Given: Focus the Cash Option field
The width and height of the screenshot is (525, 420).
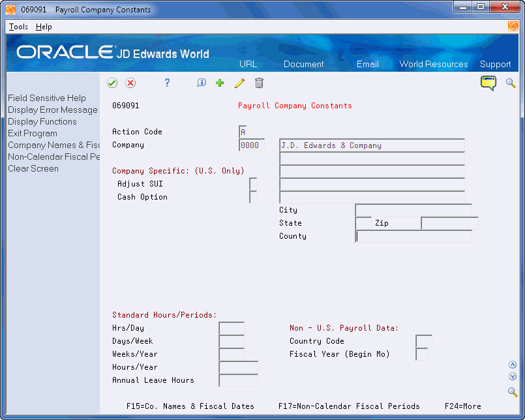Looking at the screenshot, I should [254, 197].
